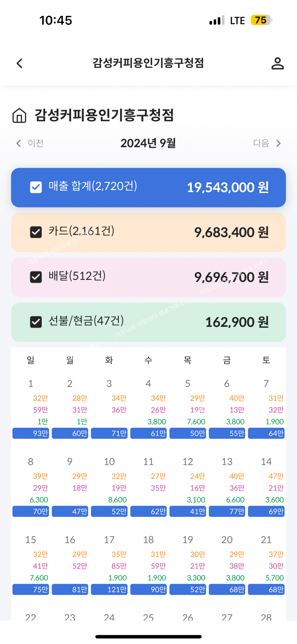
Task: Toggle the 배달 sales checkbox
Action: coord(36,277)
